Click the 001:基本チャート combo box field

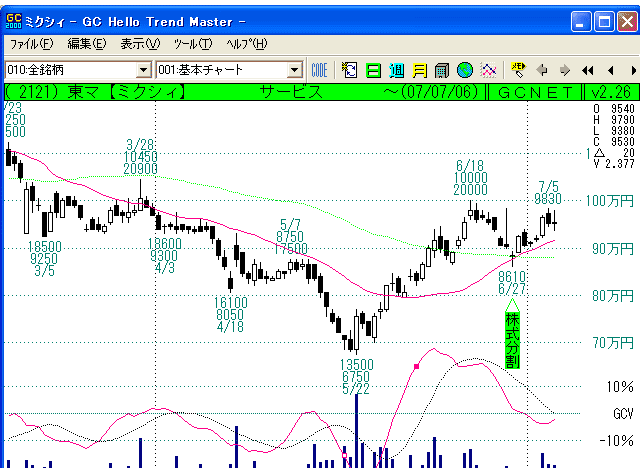pyautogui.click(x=229, y=70)
